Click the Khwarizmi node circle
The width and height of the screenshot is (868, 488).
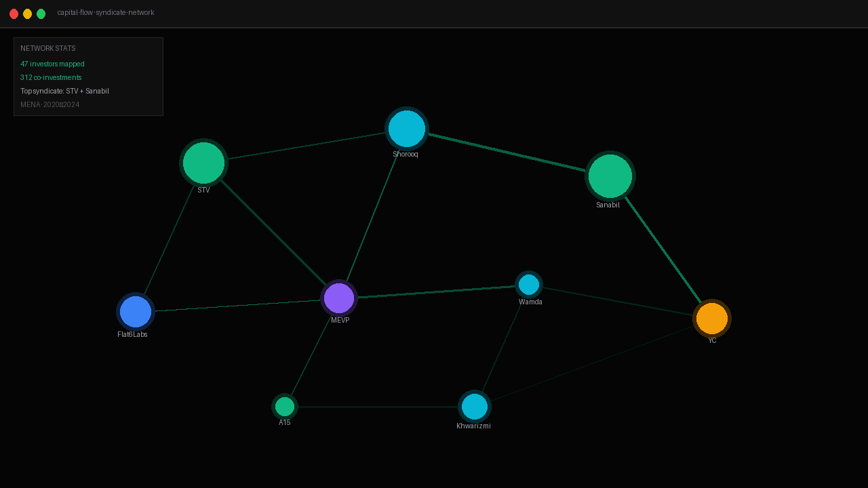475,407
